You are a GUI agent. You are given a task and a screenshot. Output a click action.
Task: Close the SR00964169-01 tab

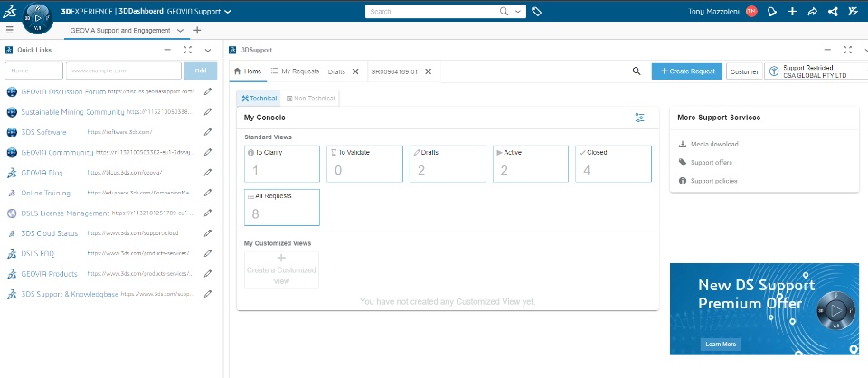click(x=428, y=71)
